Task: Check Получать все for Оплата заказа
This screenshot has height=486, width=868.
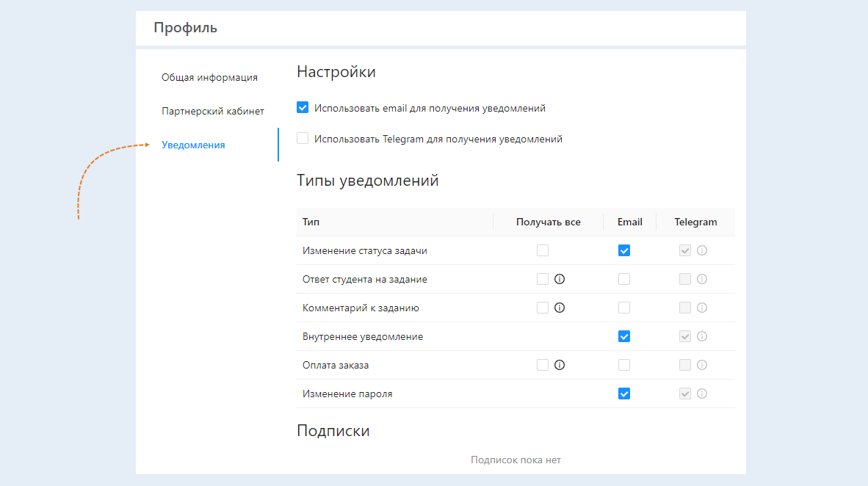Action: pyautogui.click(x=543, y=365)
